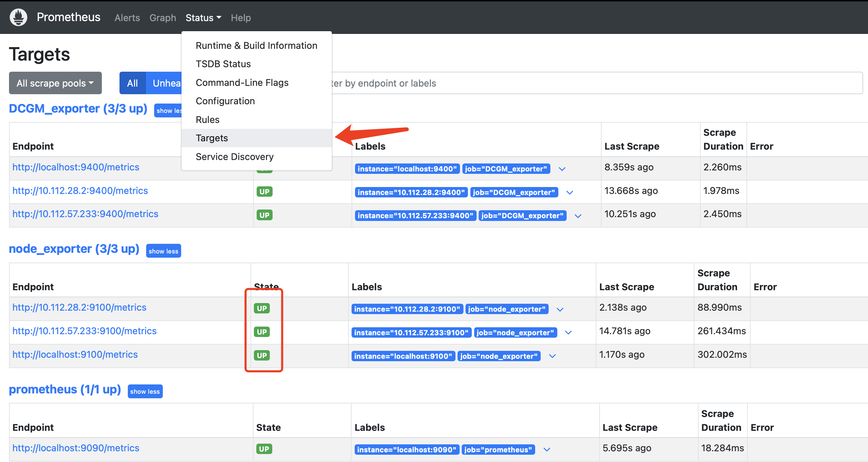Screen dimensions: 868x462
Task: Click job="prometheus" label badge
Action: coord(498,450)
